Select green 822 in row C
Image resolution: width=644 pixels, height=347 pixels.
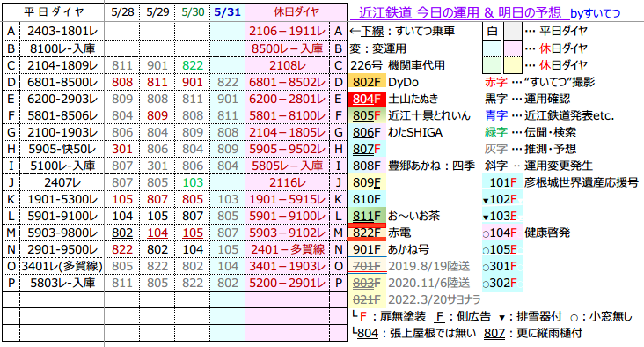(193, 65)
